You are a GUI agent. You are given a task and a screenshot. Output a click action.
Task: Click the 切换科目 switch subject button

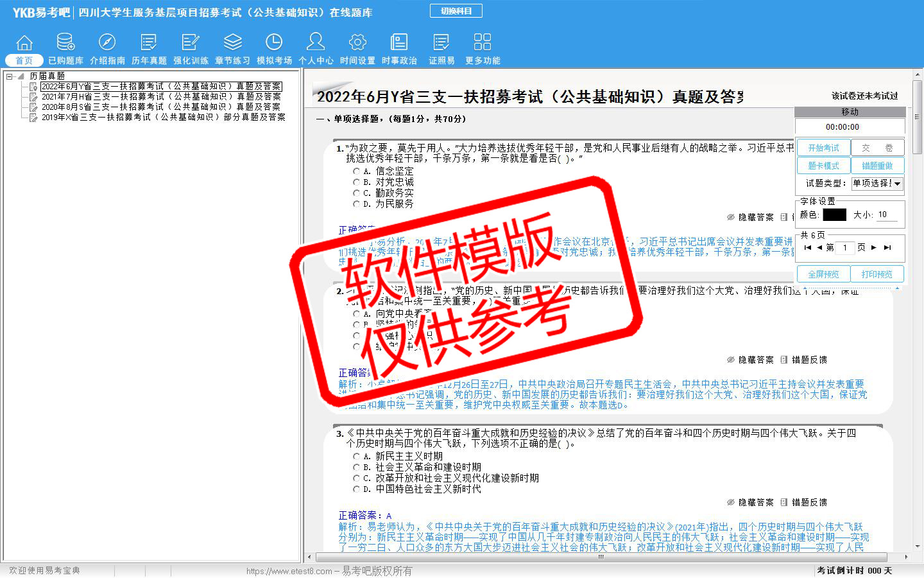[456, 11]
